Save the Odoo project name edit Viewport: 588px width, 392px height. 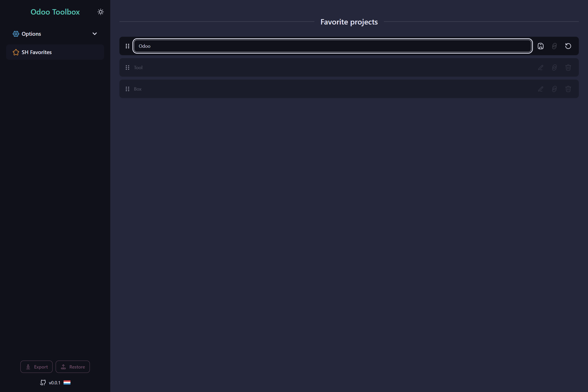(x=541, y=46)
